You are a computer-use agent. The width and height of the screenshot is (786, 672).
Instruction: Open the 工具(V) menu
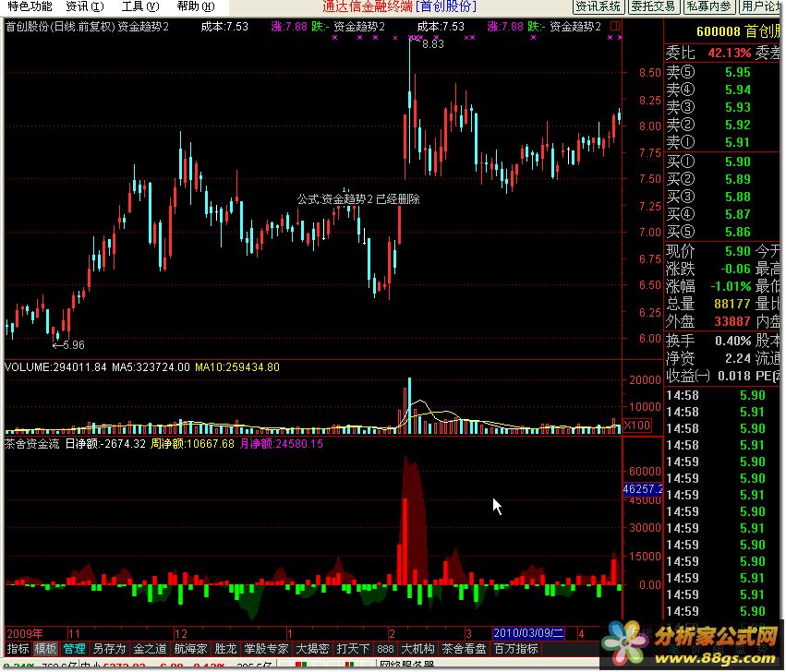tap(139, 6)
